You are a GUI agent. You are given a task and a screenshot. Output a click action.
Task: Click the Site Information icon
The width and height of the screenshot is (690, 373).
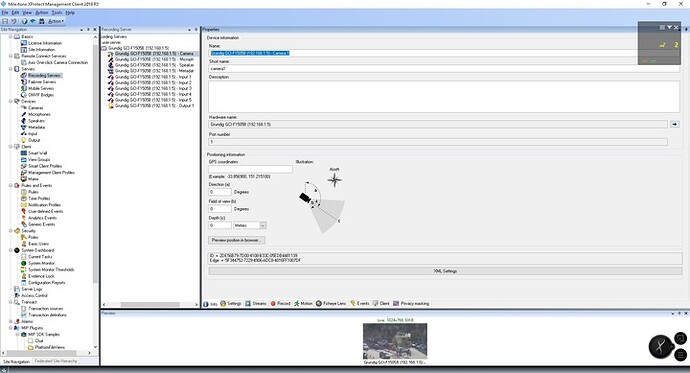(24, 50)
